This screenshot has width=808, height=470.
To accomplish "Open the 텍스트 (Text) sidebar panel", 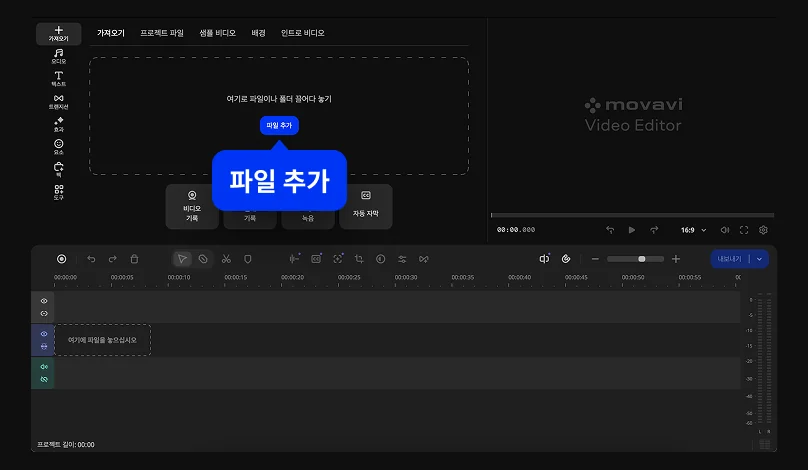I will (x=59, y=79).
